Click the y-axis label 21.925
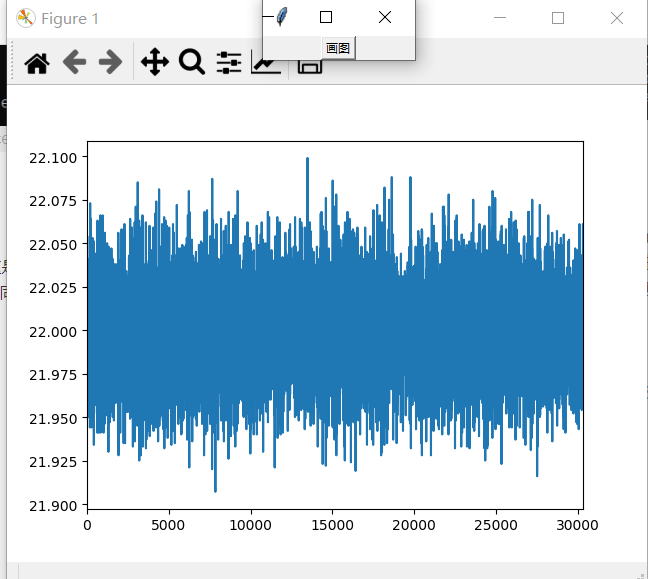648x579 pixels. (x=53, y=462)
